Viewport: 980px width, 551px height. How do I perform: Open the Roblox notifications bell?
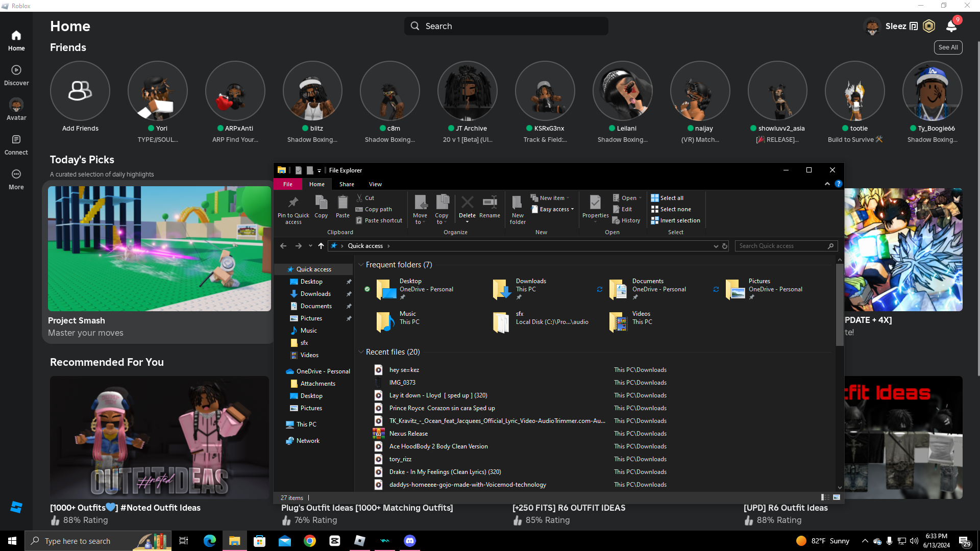coord(951,26)
